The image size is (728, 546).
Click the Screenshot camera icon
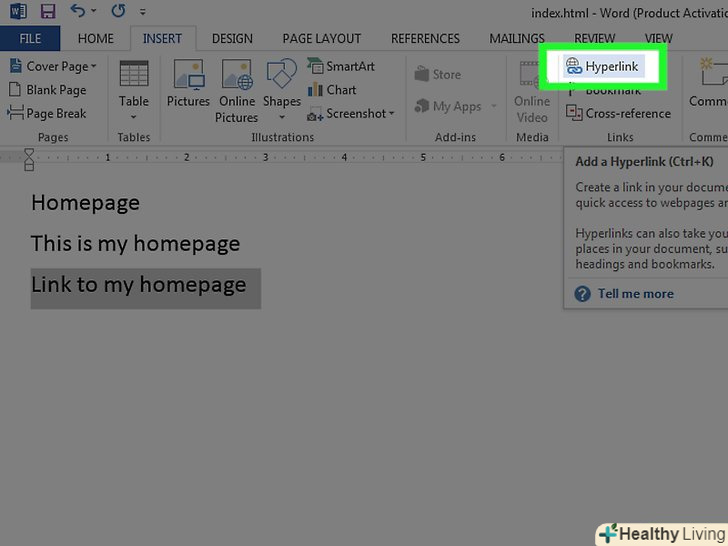click(x=315, y=114)
